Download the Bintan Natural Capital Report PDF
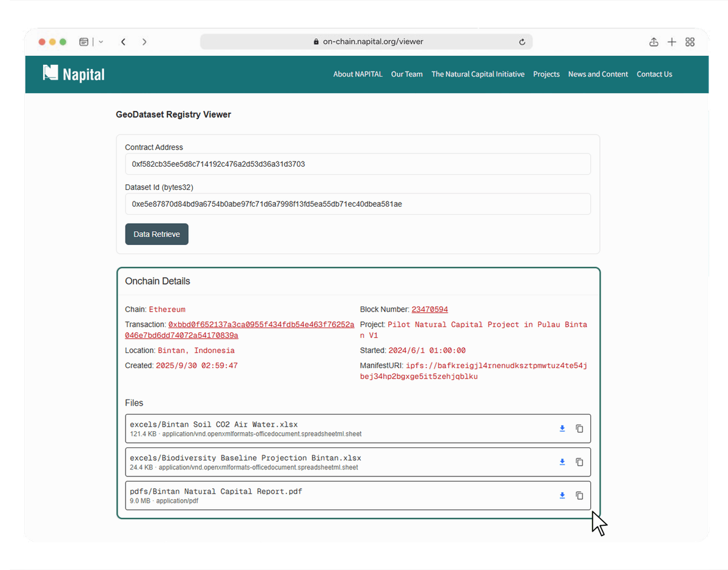The height and width of the screenshot is (570, 728). tap(562, 495)
